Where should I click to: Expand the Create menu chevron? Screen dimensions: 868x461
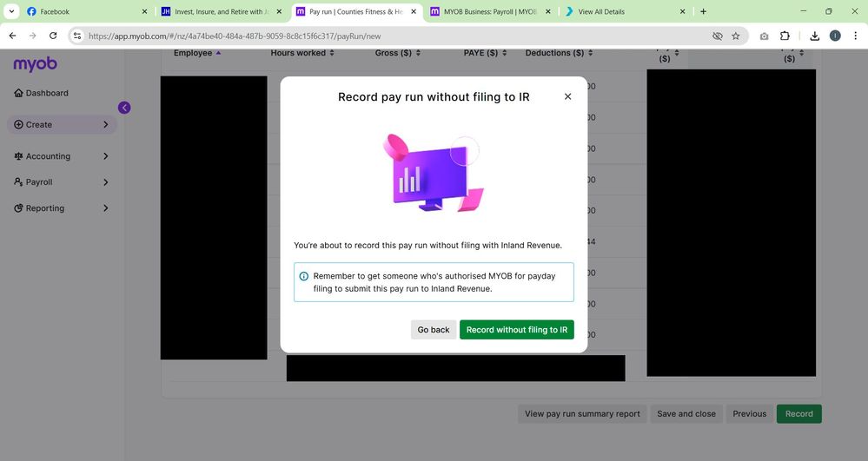105,125
